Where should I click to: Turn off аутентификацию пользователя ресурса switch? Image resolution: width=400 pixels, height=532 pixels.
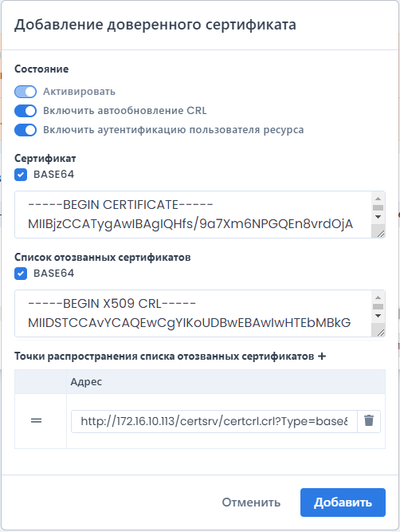point(25,130)
